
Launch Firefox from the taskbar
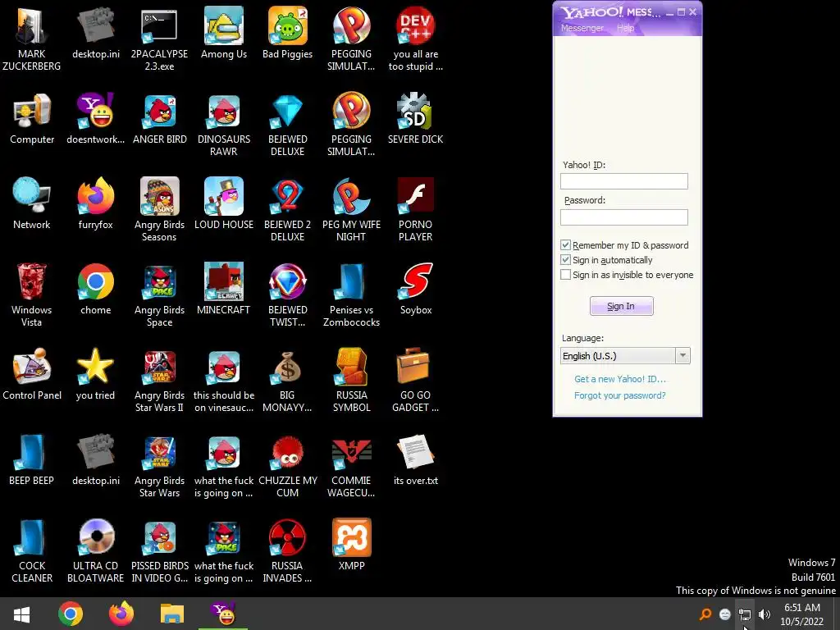(x=121, y=614)
